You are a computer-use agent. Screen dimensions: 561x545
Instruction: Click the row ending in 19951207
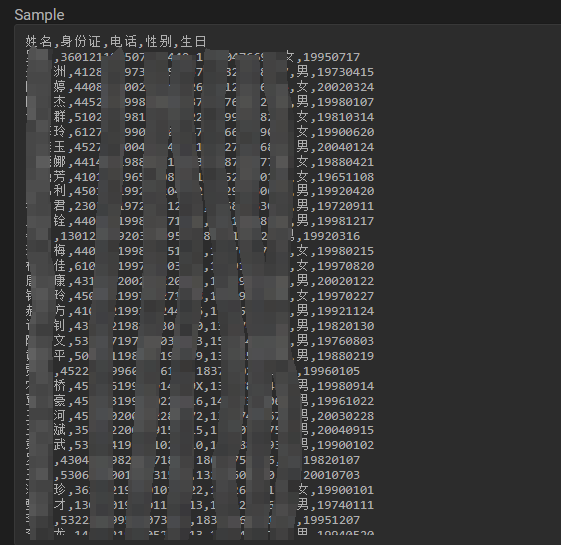click(193, 520)
